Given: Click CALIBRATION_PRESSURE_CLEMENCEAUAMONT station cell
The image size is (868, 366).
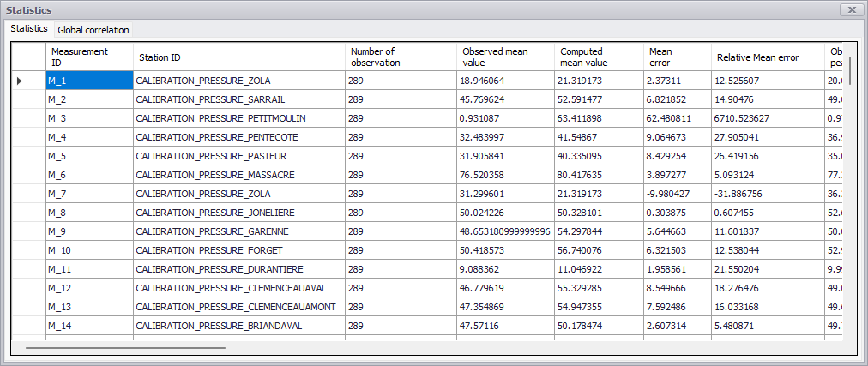Looking at the screenshot, I should point(239,307).
